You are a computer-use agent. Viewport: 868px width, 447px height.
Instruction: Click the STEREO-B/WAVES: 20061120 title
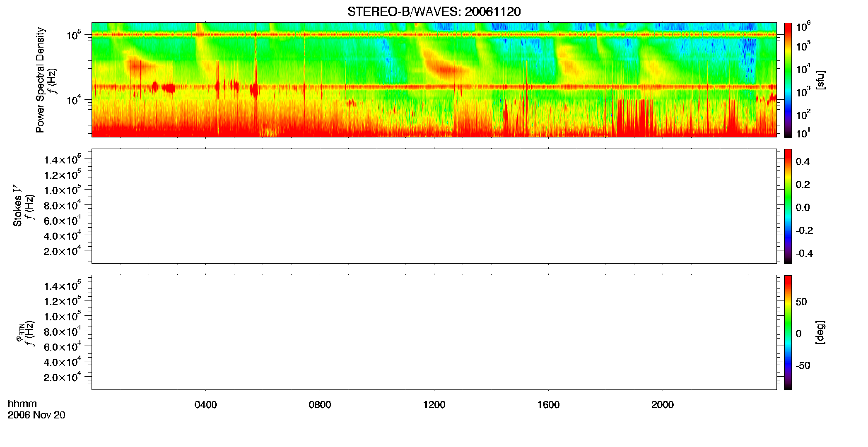[434, 12]
